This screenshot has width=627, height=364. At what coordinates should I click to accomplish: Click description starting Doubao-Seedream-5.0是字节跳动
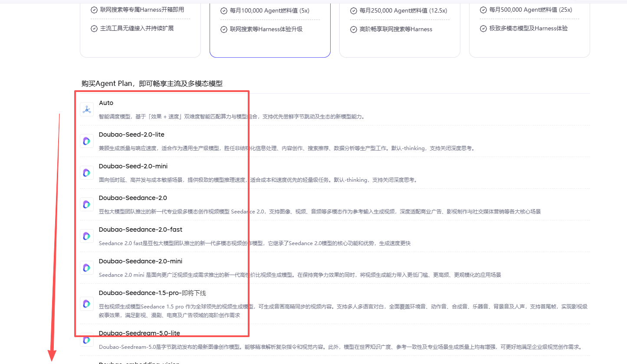(340, 347)
